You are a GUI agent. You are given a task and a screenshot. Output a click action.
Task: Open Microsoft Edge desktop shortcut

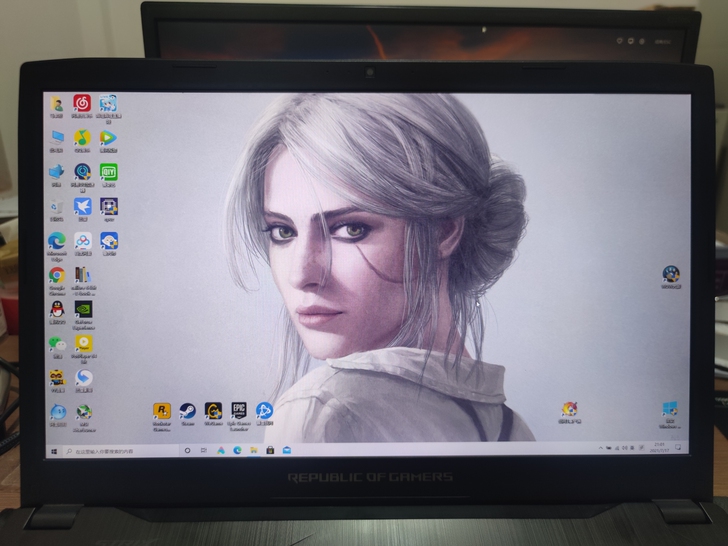57,241
